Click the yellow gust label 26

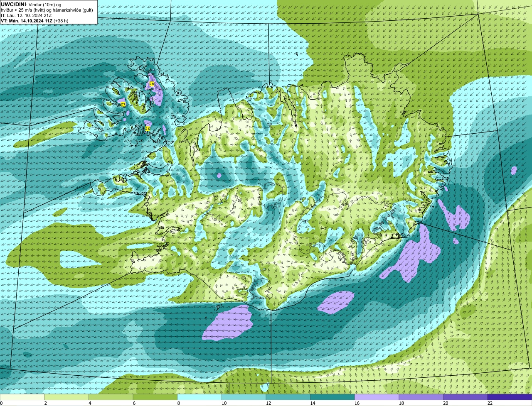(148, 129)
